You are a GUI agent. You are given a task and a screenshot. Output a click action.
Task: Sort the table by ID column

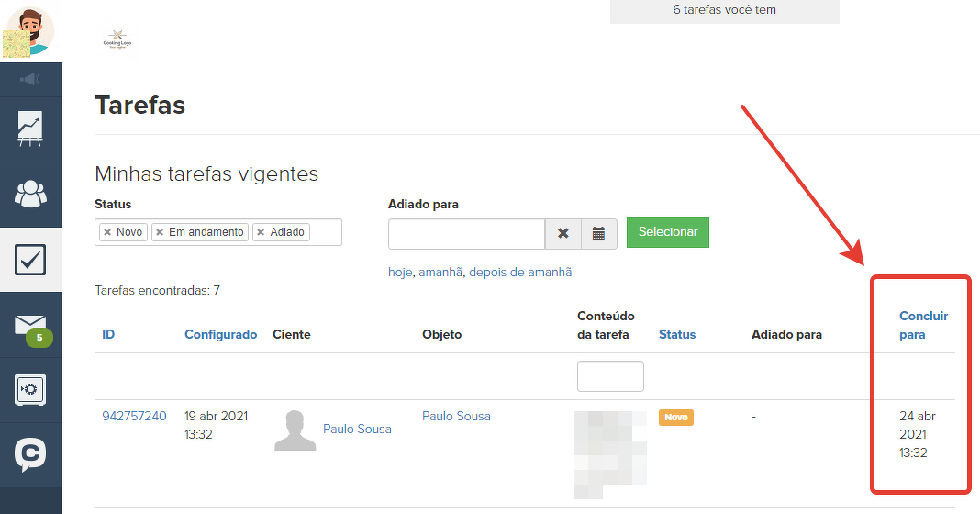108,335
